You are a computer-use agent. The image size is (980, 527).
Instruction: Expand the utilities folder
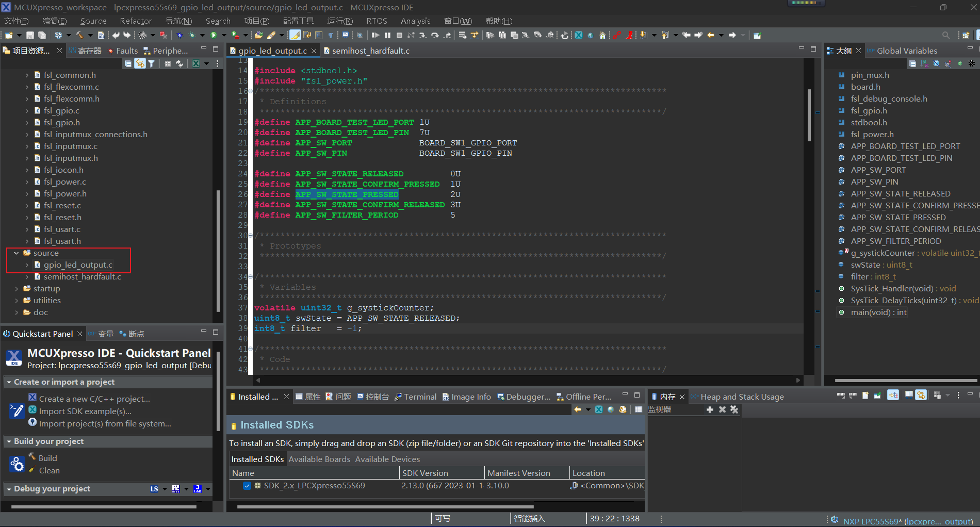(17, 301)
